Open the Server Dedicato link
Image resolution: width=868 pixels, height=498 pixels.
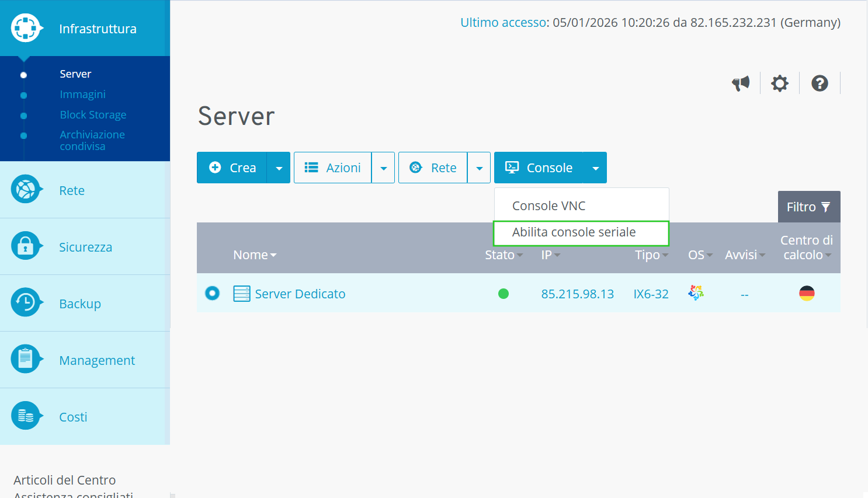[x=300, y=294]
